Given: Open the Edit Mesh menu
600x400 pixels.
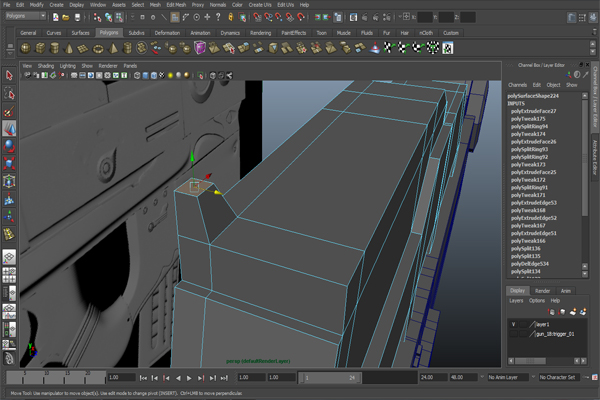Looking at the screenshot, I should point(176,5).
